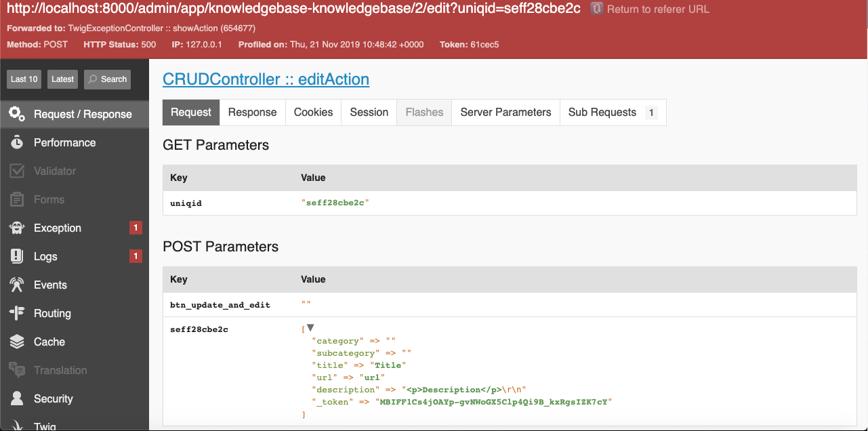Viewport: 868px width, 431px height.
Task: Switch to the Server Parameters tab
Action: point(505,112)
